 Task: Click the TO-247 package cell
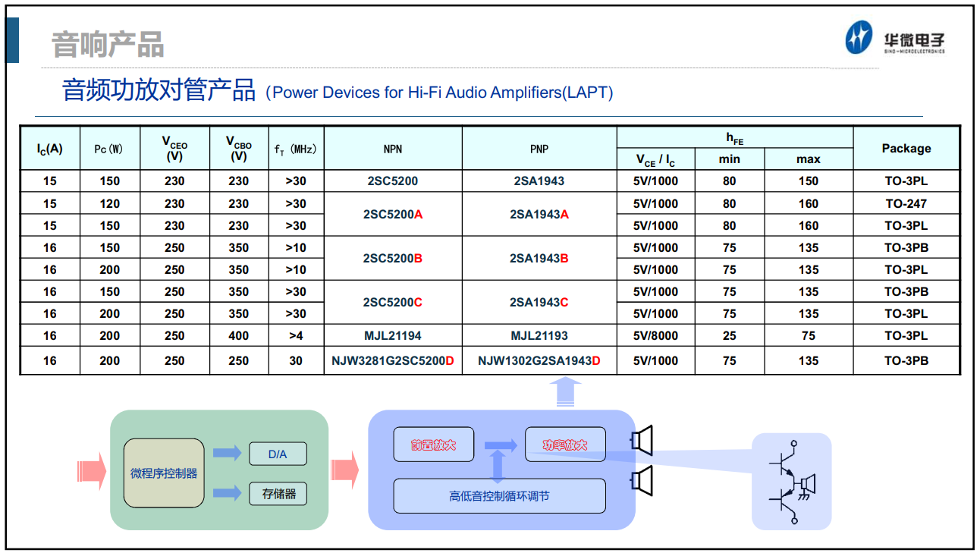coord(906,203)
